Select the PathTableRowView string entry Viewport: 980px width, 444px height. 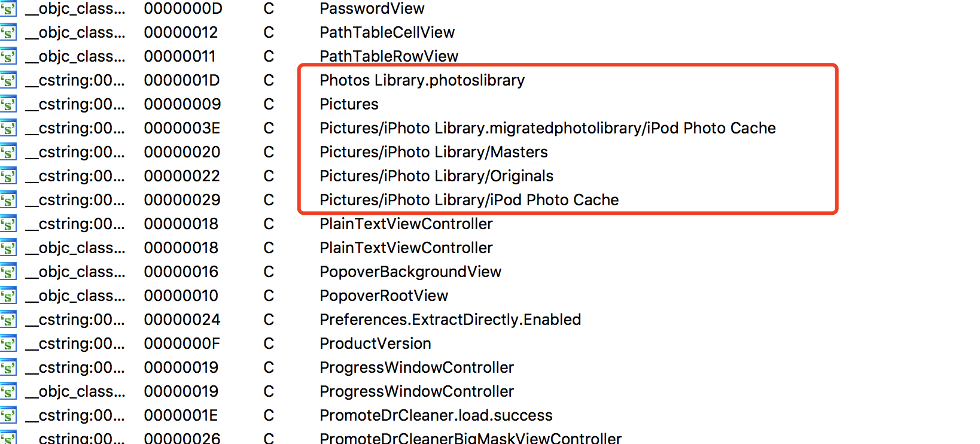[x=388, y=56]
